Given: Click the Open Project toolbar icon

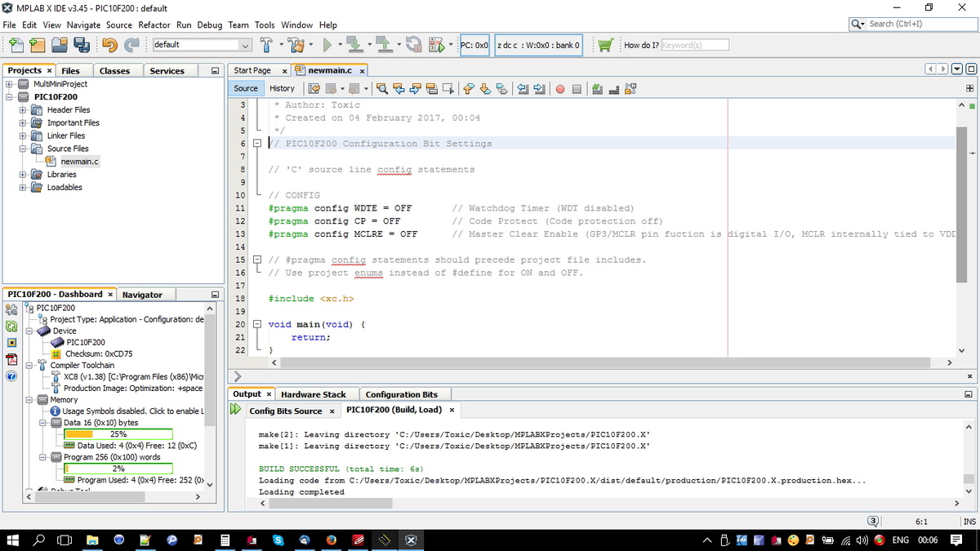Looking at the screenshot, I should 60,45.
